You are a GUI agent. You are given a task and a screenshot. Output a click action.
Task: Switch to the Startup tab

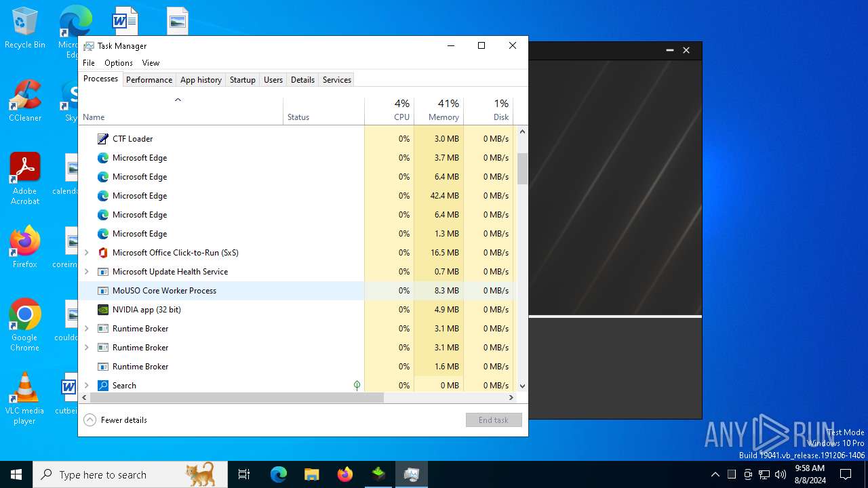(x=242, y=80)
